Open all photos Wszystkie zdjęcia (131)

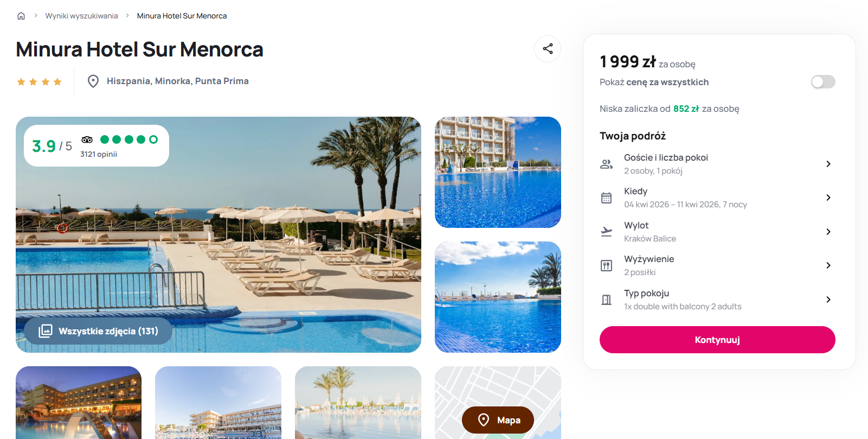click(98, 331)
